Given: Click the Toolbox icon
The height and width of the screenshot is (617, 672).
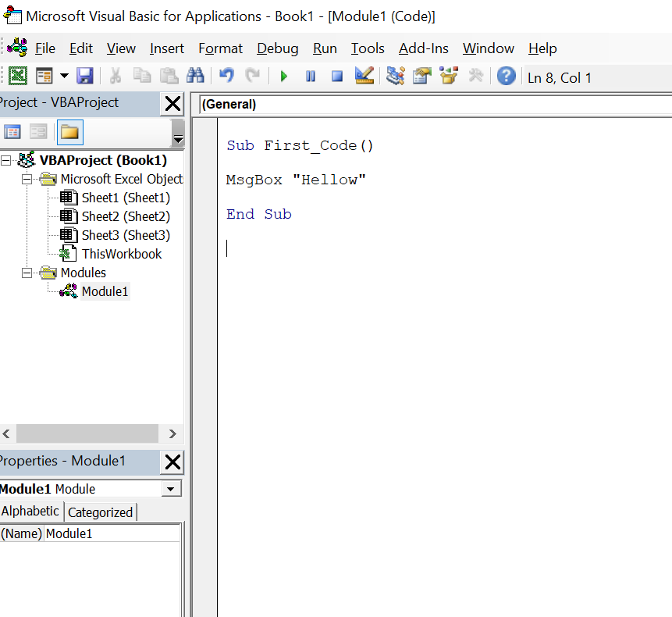Looking at the screenshot, I should (x=475, y=76).
